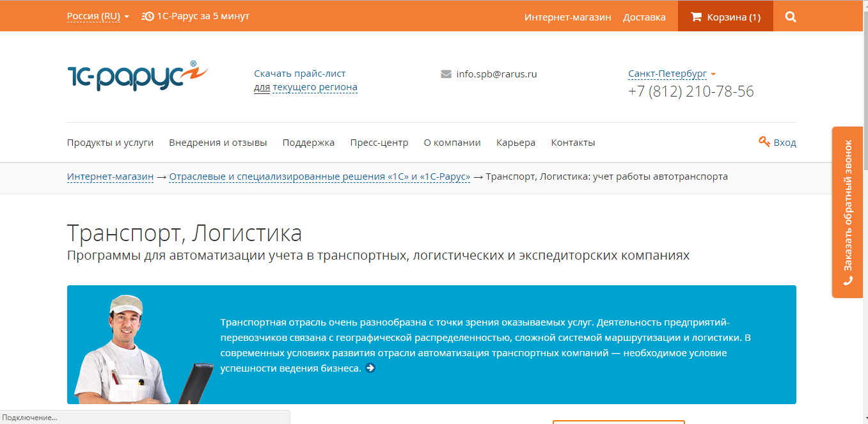Select the Пресс-центр menu item
This screenshot has height=424, width=868.
pos(378,142)
